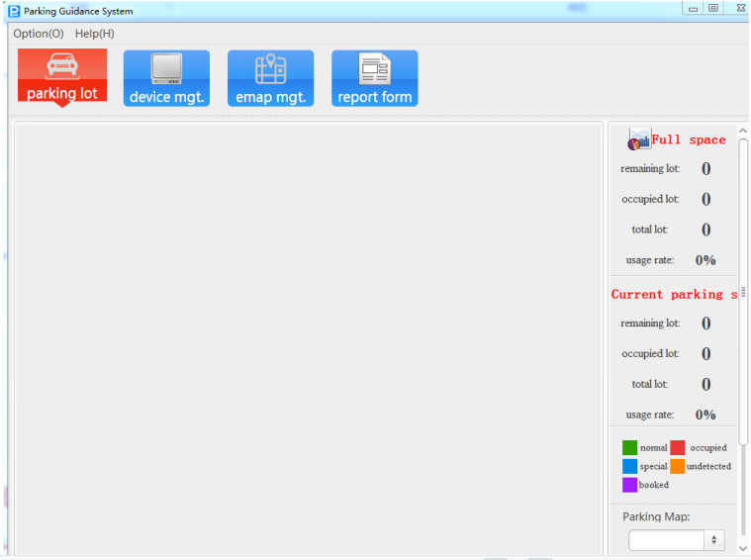Open the Parking Map dropdown arrows
751x560 pixels.
(714, 540)
